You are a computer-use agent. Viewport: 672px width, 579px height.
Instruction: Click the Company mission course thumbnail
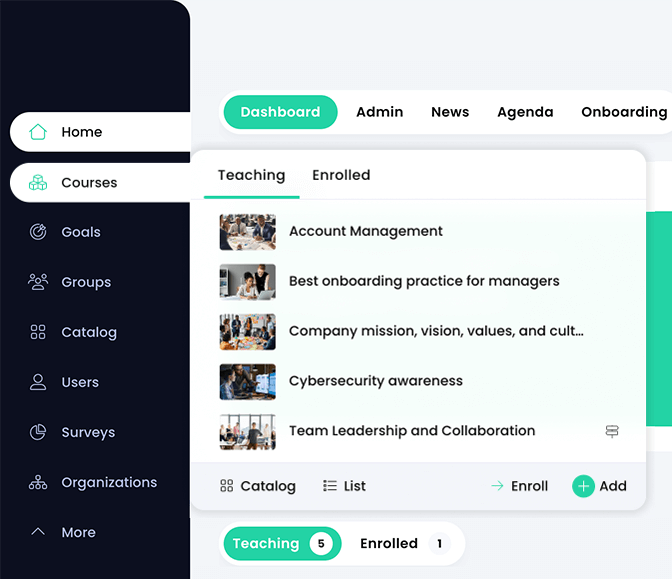247,332
